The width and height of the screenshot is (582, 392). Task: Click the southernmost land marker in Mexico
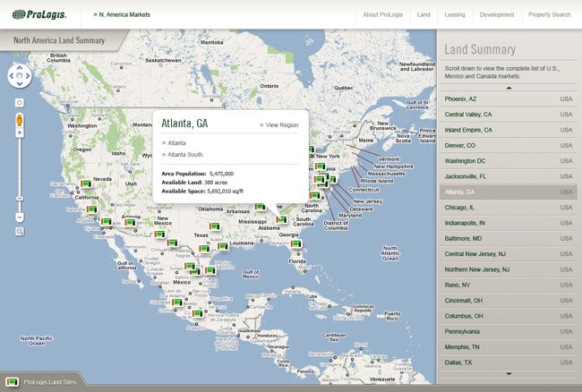(x=198, y=313)
